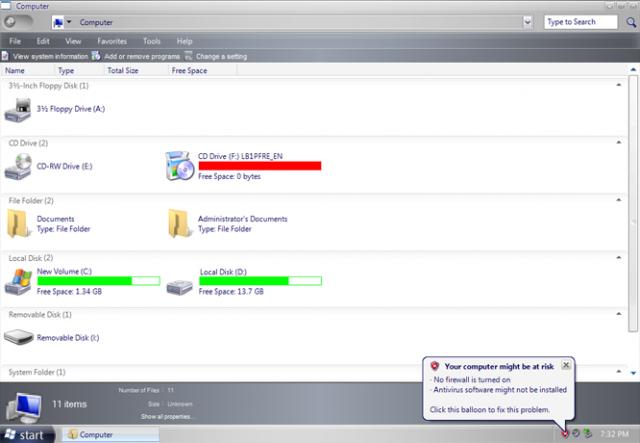Image resolution: width=640 pixels, height=443 pixels.
Task: Select New Volume (C:) drive icon
Action: pyautogui.click(x=18, y=282)
